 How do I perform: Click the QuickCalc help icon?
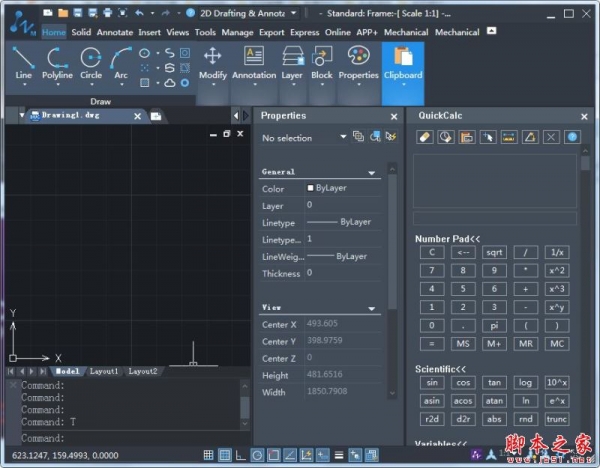pyautogui.click(x=573, y=137)
